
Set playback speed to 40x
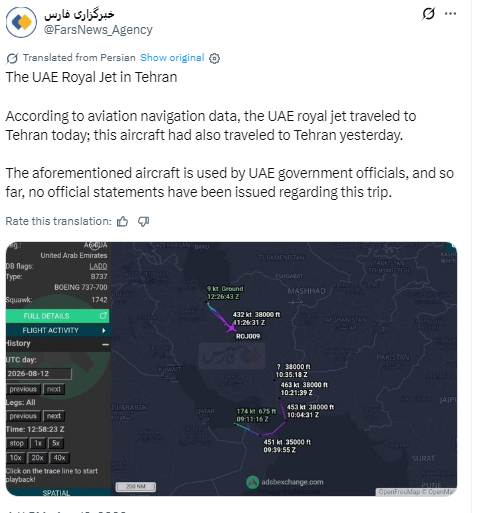pos(59,458)
